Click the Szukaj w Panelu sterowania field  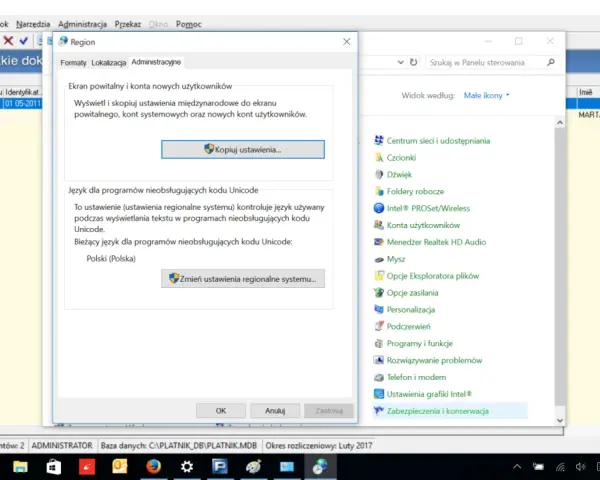(486, 62)
